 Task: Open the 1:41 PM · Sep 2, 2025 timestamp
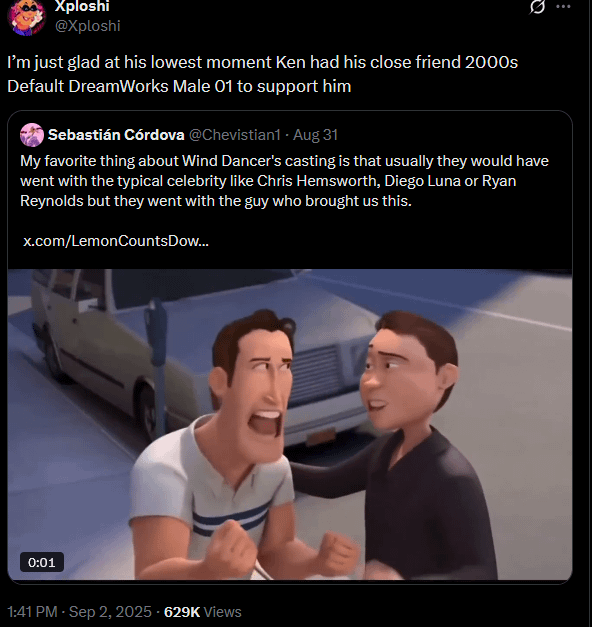(x=79, y=612)
